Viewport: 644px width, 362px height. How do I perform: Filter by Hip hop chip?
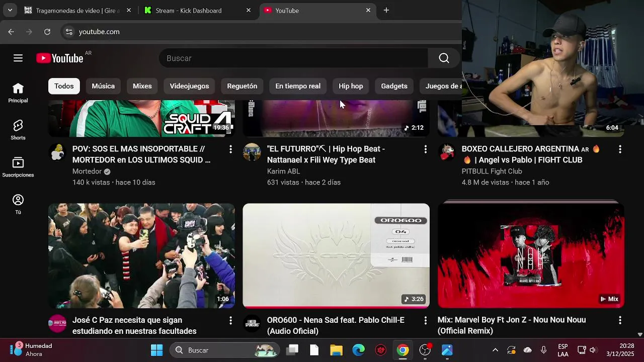[351, 86]
